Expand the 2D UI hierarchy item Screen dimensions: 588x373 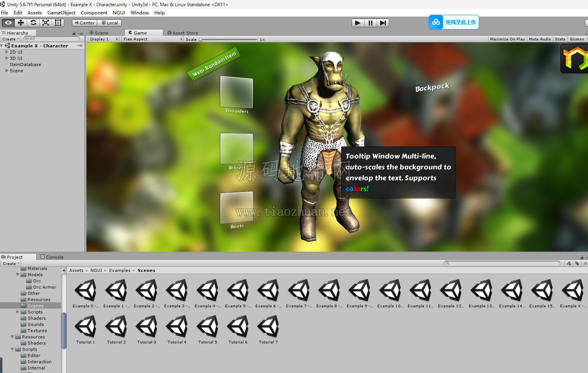pyautogui.click(x=7, y=52)
